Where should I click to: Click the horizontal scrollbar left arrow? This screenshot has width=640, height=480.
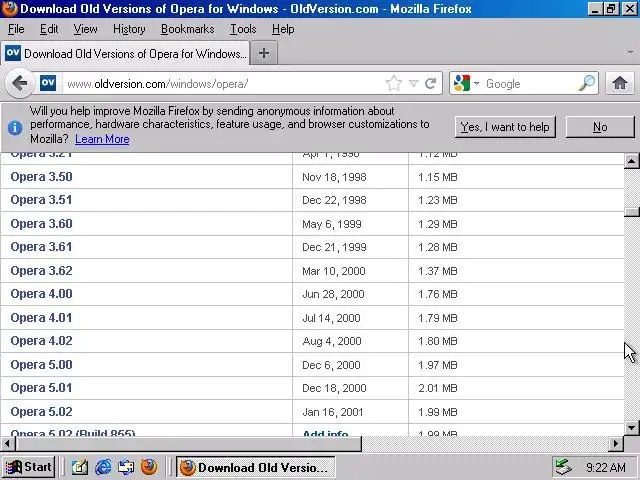(x=7, y=443)
